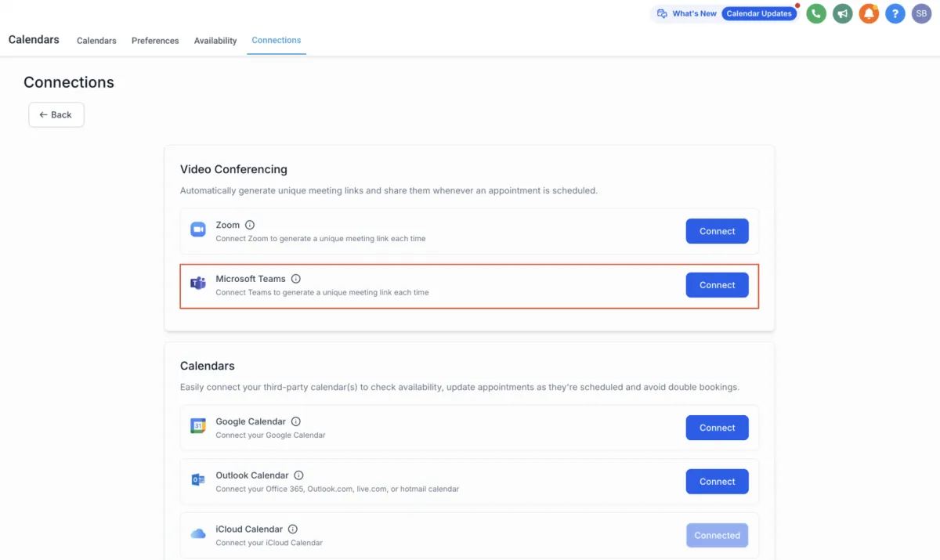Open the megaphone announcements icon
This screenshot has height=560, width=940.
coord(843,13)
